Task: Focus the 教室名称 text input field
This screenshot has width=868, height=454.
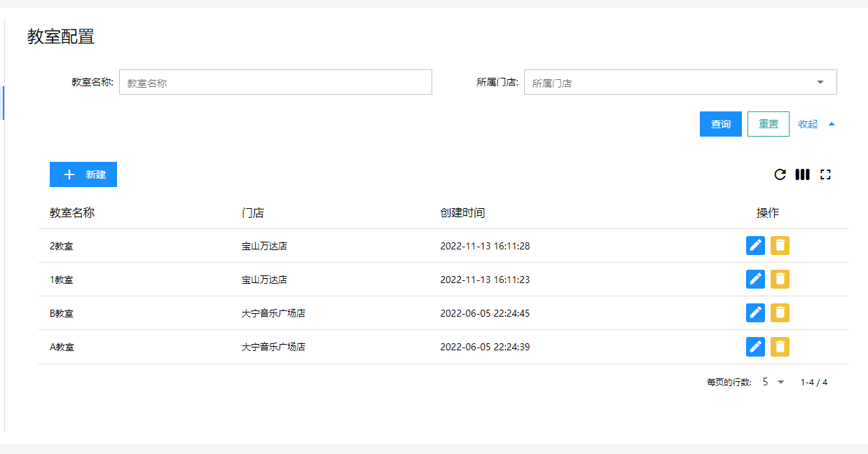Action: [275, 82]
